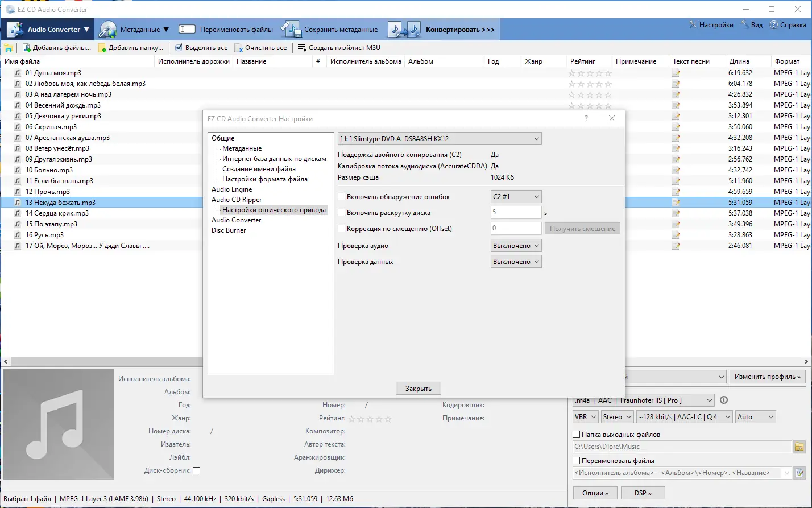Click Добавить файлы... toolbar icon
Screen dimensions: 812x508
point(27,48)
